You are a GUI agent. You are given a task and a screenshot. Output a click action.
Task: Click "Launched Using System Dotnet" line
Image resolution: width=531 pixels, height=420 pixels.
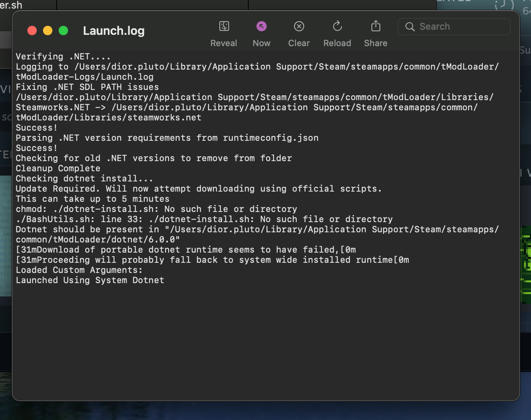(90, 280)
